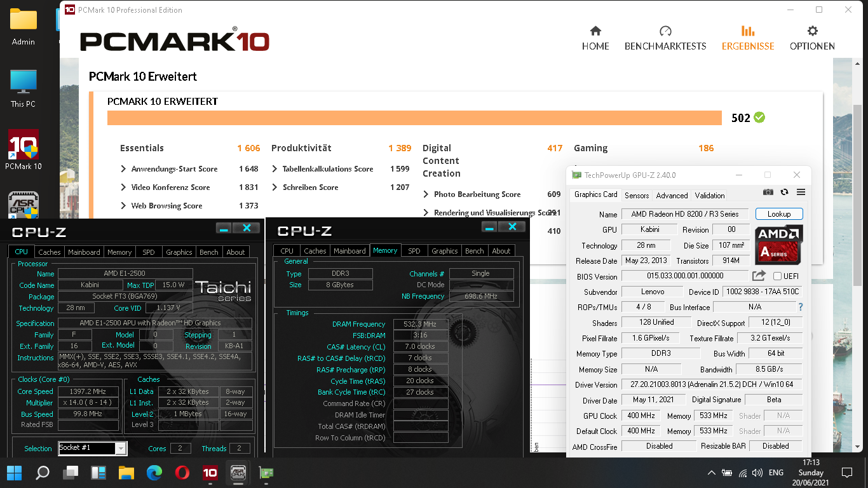
Task: Minimize the left CPU-Z window
Action: point(223,227)
